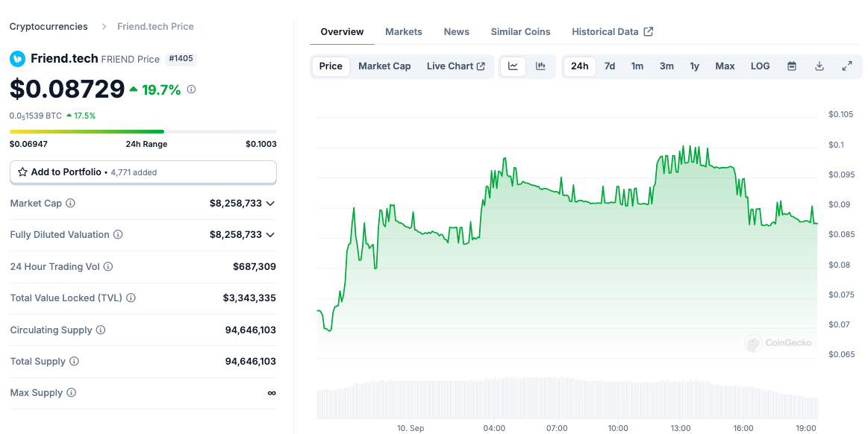Select the Market Cap chart mode
Image resolution: width=868 pixels, height=434 pixels.
pyautogui.click(x=384, y=66)
